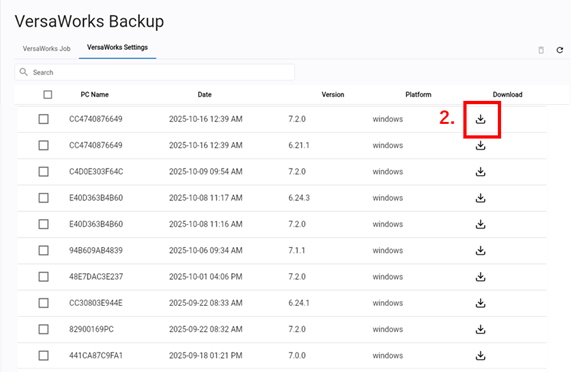Select PC name CC30803E944E
Screen dimensions: 571x372
pyautogui.click(x=96, y=303)
